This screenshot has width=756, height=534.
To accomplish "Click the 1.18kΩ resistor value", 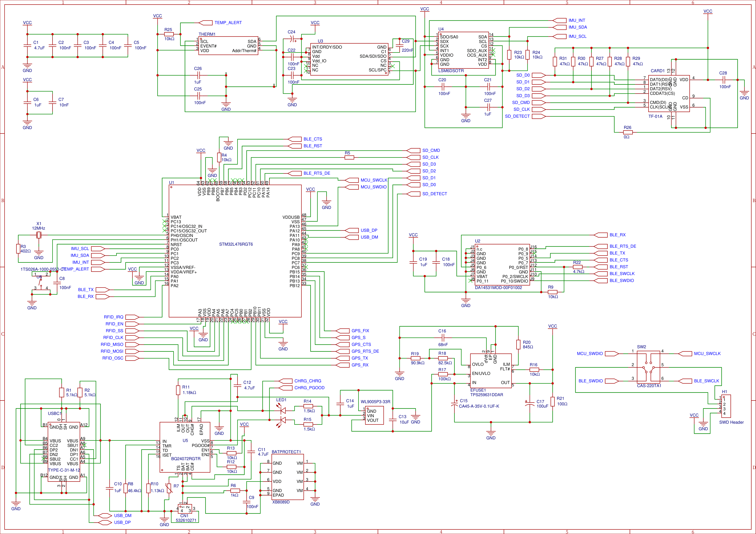I will click(x=189, y=393).
